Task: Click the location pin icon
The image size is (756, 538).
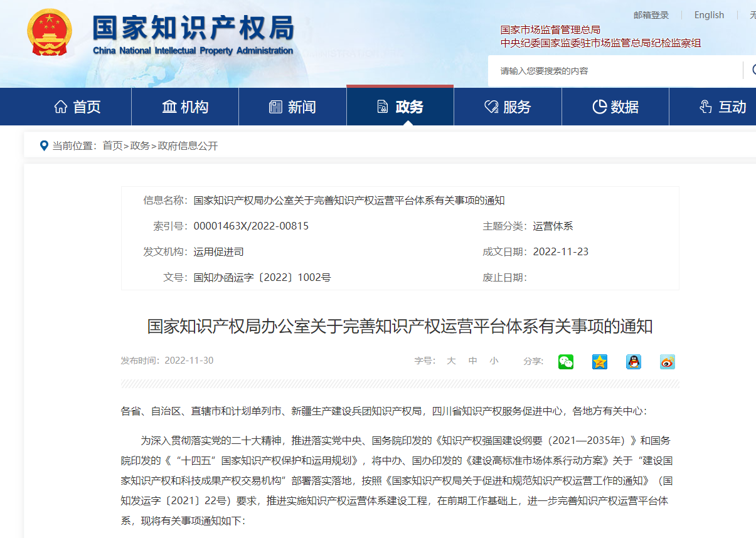Action: 44,145
